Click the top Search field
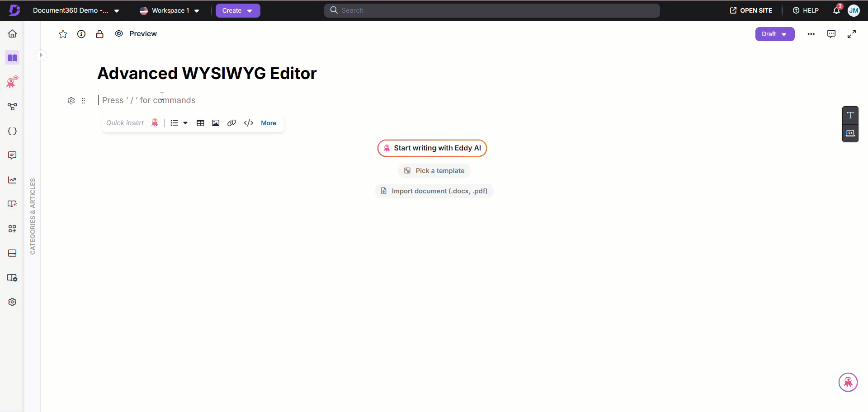 point(492,10)
